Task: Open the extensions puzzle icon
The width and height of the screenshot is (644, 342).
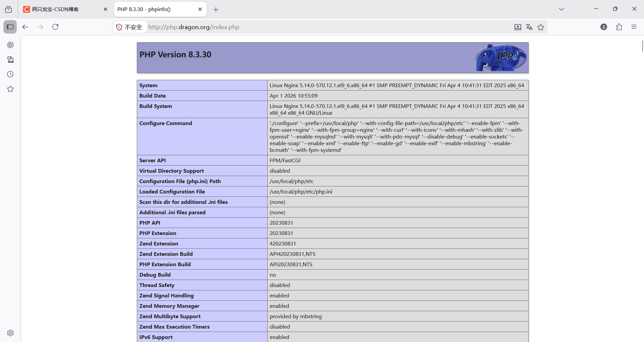Action: pyautogui.click(x=619, y=27)
